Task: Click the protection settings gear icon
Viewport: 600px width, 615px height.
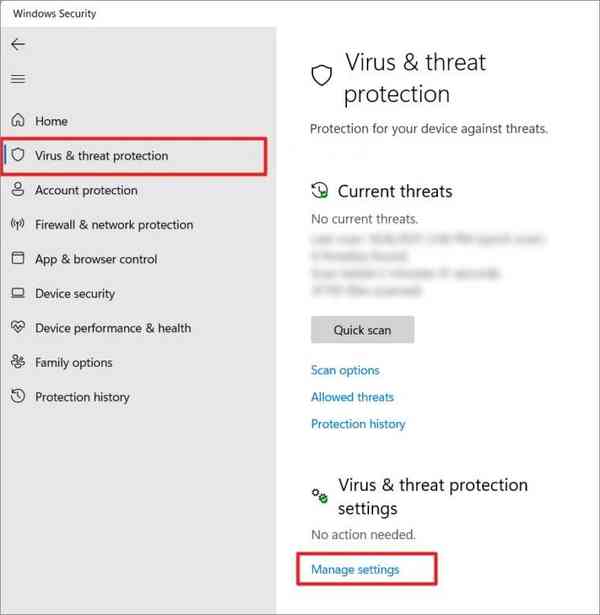Action: (320, 495)
